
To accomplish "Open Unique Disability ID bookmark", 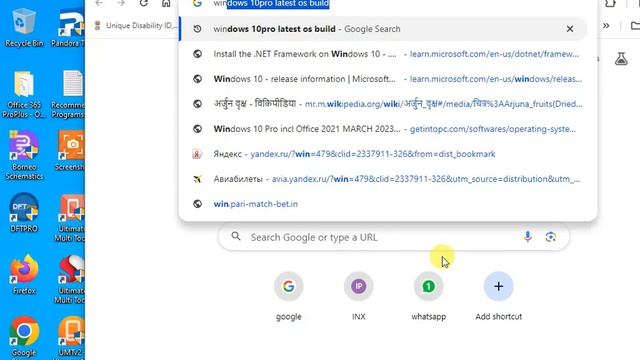I will click(x=135, y=26).
